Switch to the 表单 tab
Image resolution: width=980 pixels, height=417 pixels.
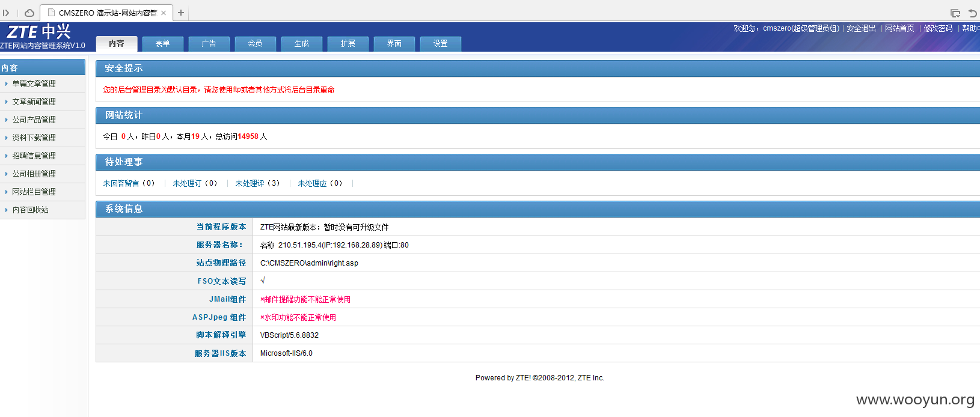[163, 43]
